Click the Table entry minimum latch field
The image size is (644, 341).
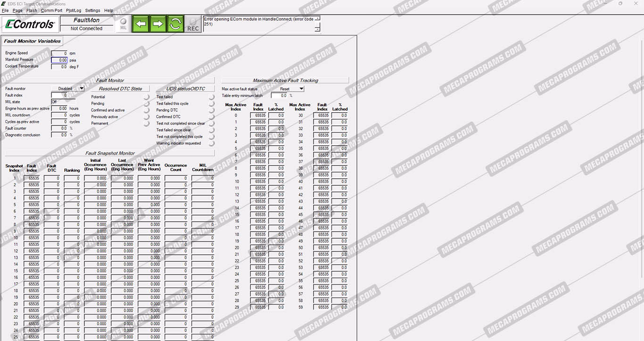click(279, 96)
